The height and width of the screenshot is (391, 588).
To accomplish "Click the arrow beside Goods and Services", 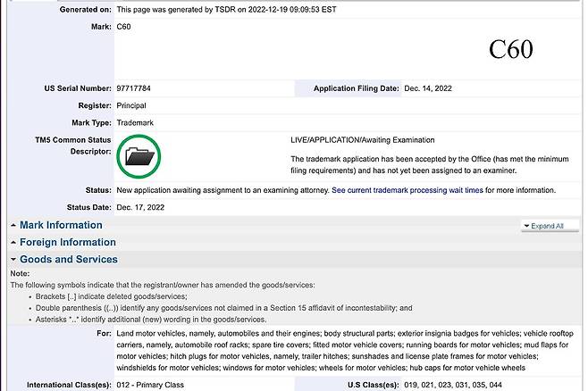I will click(13, 259).
